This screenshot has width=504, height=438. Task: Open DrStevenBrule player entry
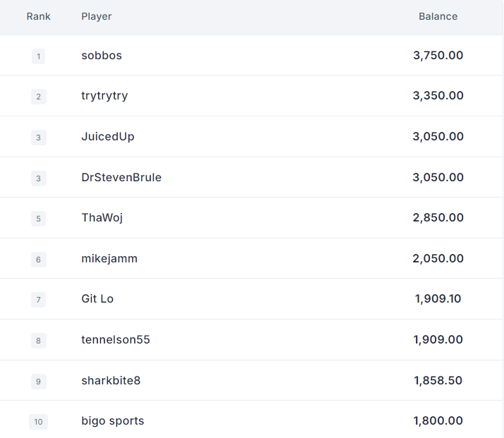(121, 177)
